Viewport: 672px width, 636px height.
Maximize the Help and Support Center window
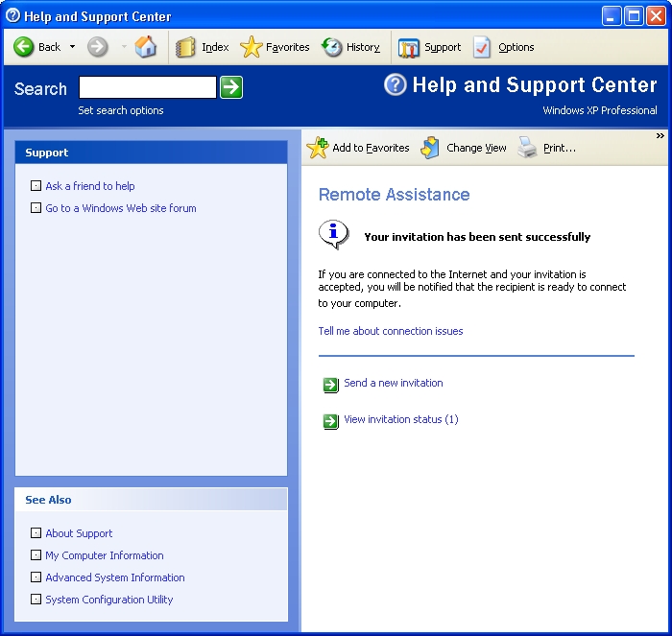point(634,16)
